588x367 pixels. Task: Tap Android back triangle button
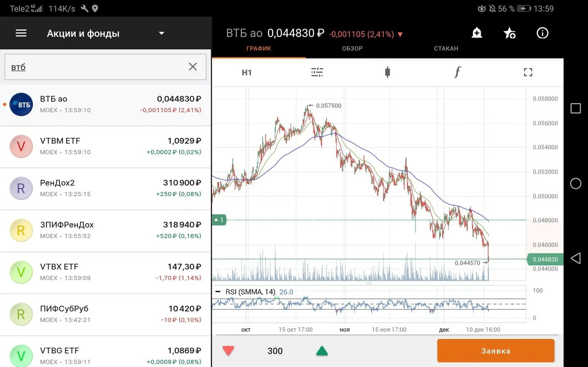[575, 258]
